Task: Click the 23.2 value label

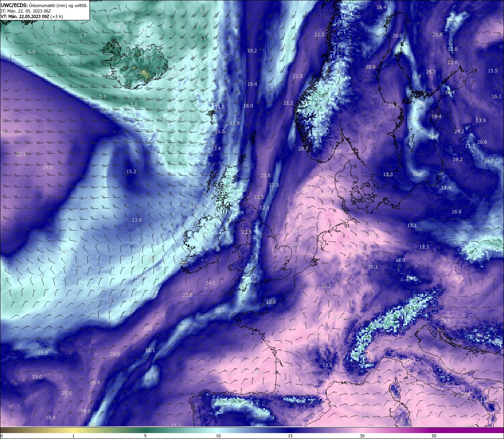Action: click(x=176, y=425)
